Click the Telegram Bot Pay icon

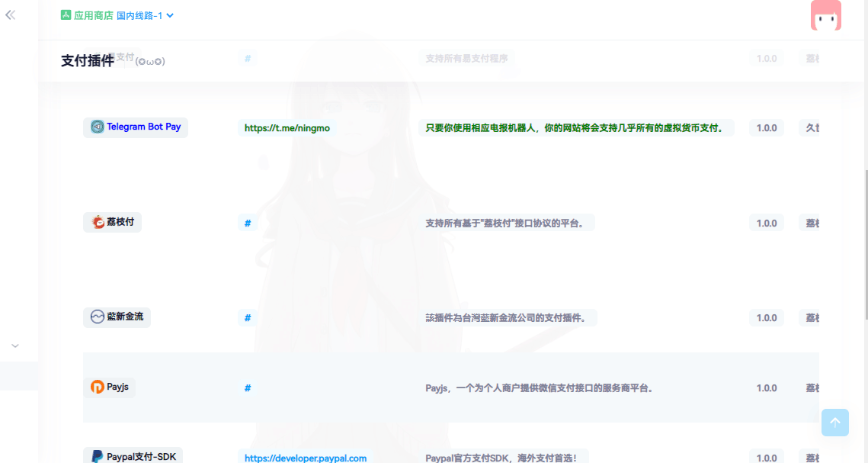point(98,127)
